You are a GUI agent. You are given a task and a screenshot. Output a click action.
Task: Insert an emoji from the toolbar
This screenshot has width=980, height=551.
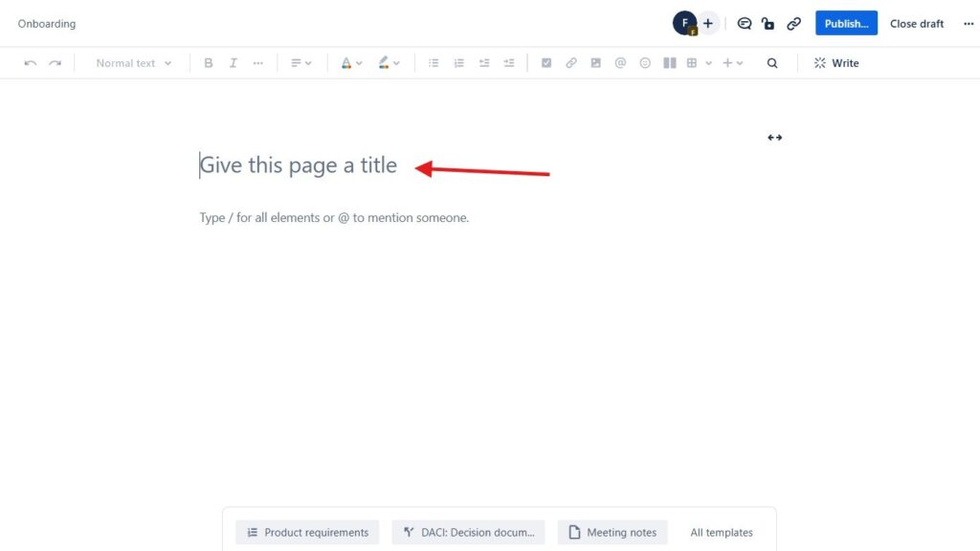[x=645, y=63]
